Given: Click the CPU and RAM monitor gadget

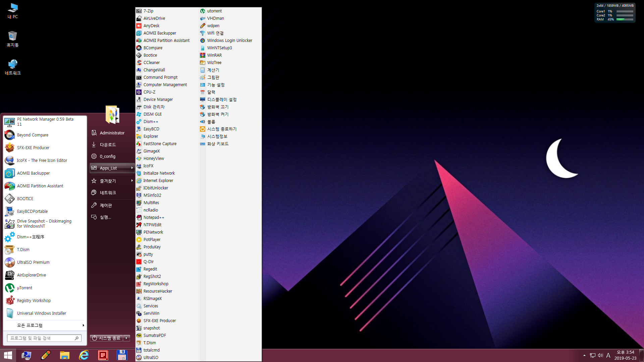Looking at the screenshot, I should pos(615,13).
